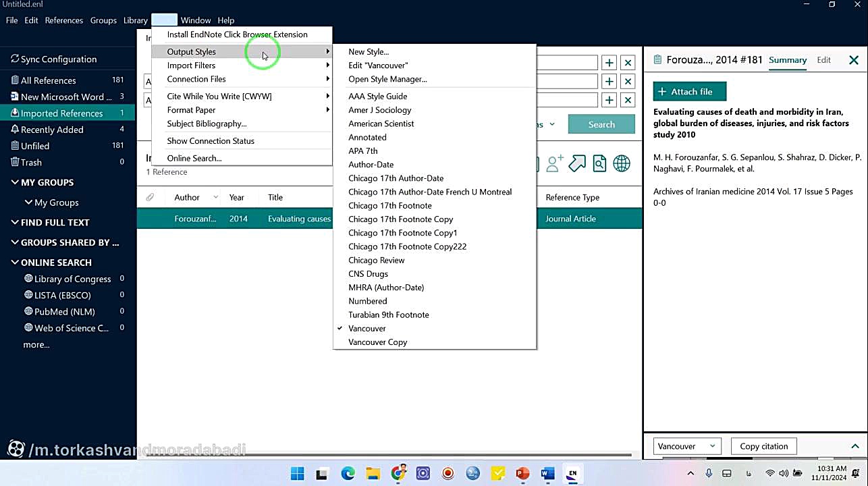Select the Vancouver Copy style
The image size is (868, 486).
click(x=435, y=342)
